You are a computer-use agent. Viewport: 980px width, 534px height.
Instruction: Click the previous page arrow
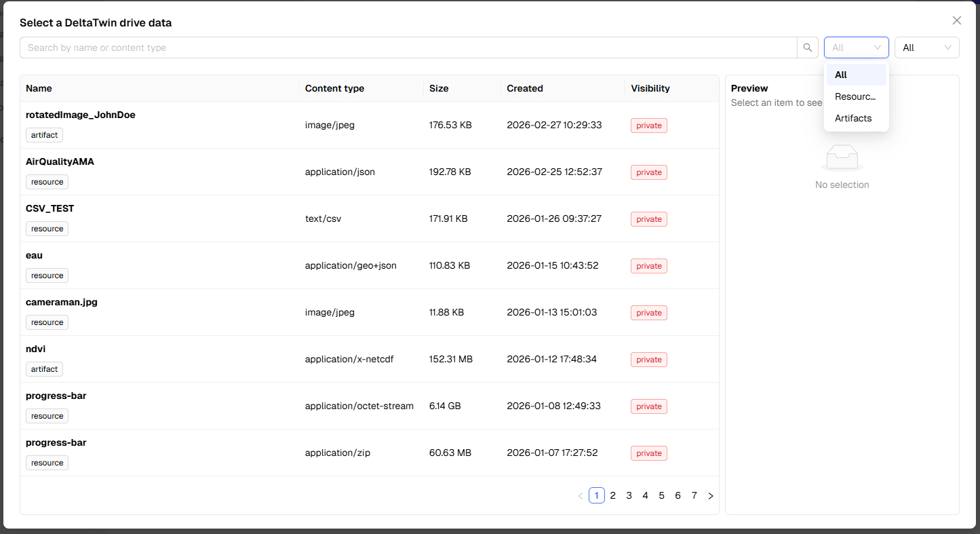[x=581, y=496]
